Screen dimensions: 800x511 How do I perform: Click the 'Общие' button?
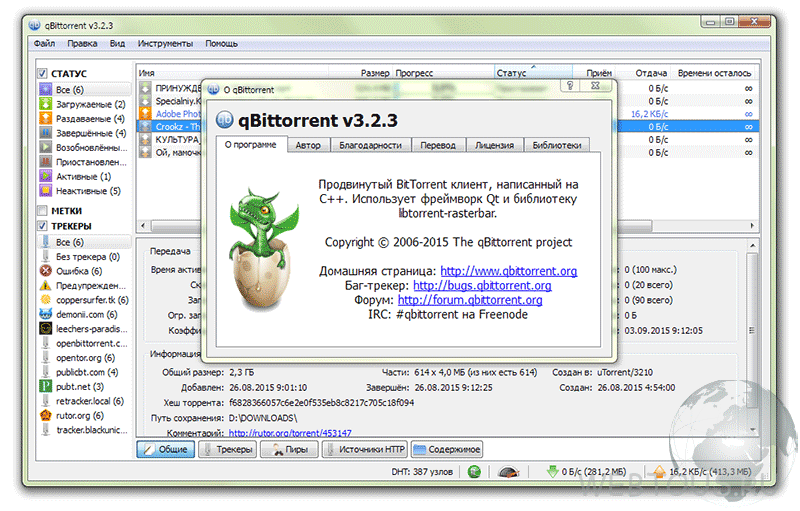(166, 449)
